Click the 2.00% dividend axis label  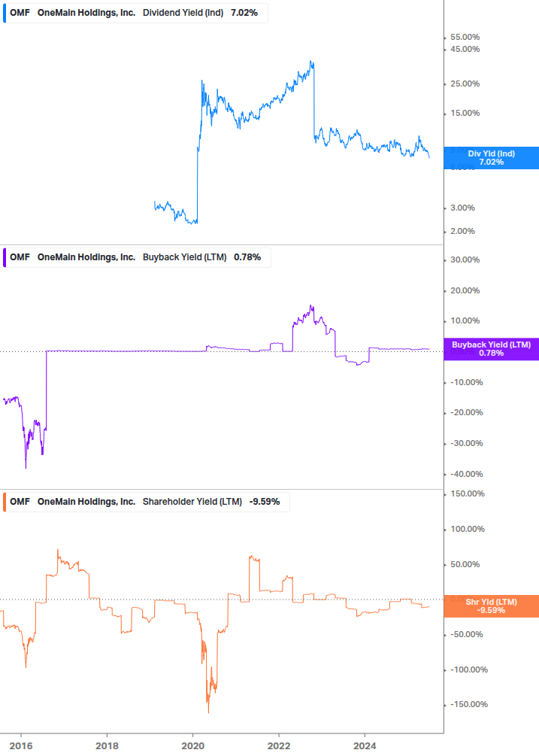point(462,232)
